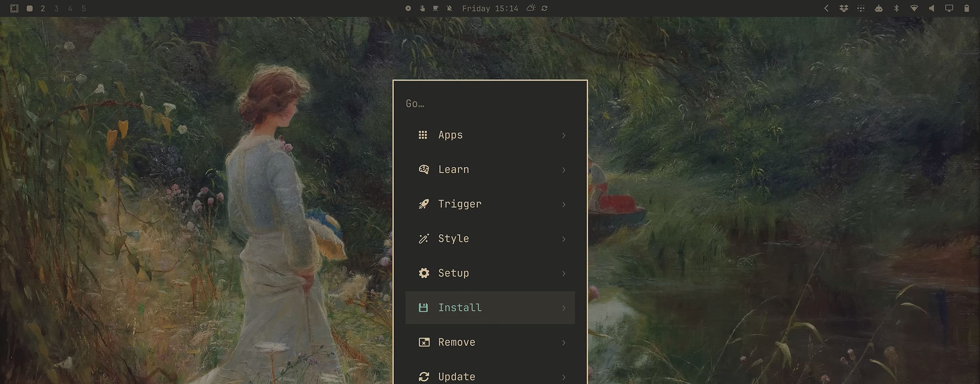Click the Update refresh arrows icon
980x384 pixels.
coord(424,377)
